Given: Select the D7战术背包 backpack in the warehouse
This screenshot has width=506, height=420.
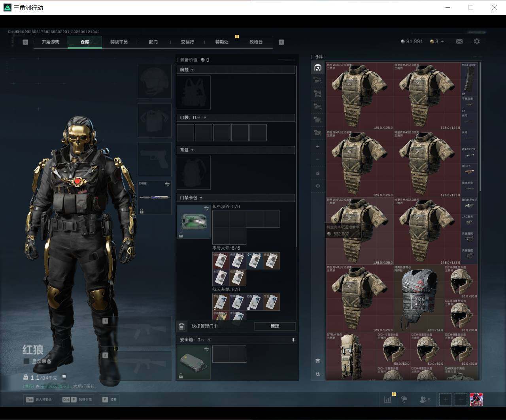Looking at the screenshot, I should 351,357.
